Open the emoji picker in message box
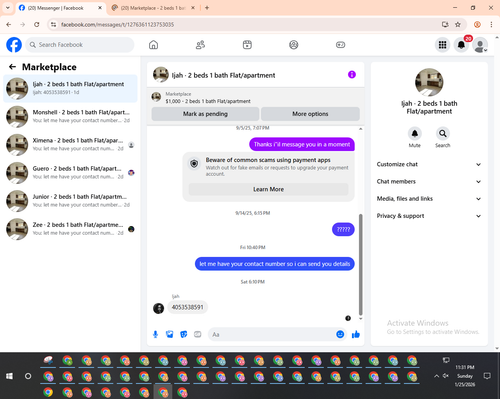The height and width of the screenshot is (399, 500). [x=340, y=334]
